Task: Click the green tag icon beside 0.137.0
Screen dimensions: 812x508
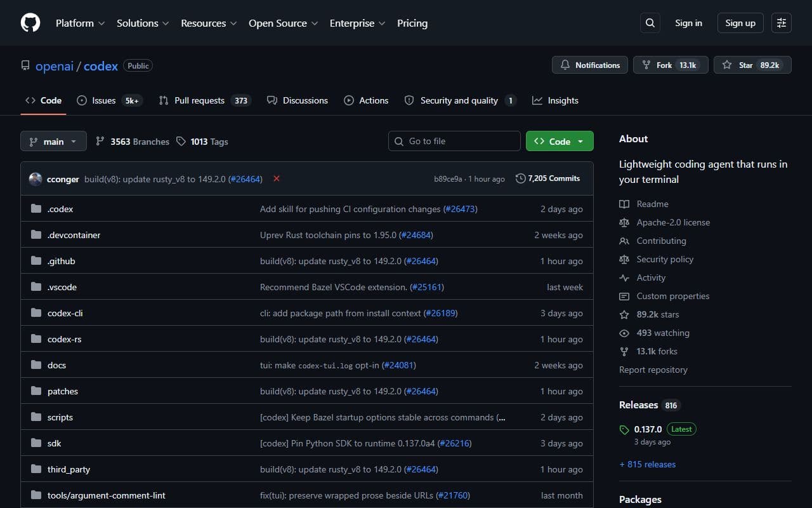Action: [624, 430]
